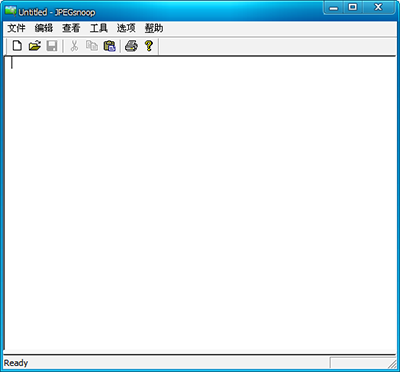Open a file using the folder icon
Screen dimensions: 400x372
35,46
